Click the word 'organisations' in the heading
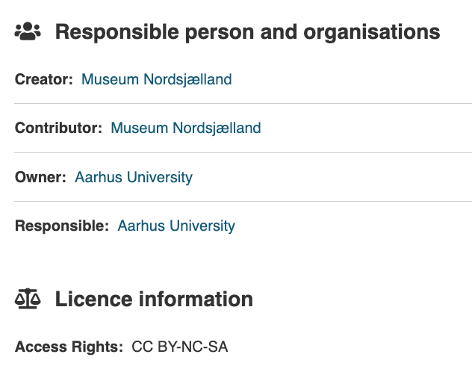Viewport: 472px width, 372px height. click(x=372, y=32)
